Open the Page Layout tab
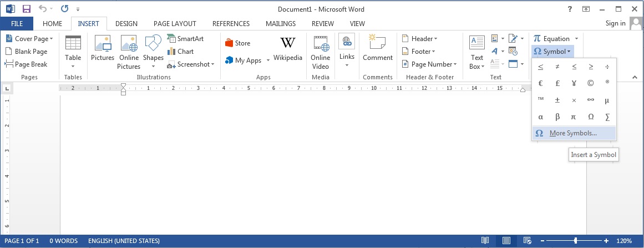Image resolution: width=644 pixels, height=248 pixels. 175,24
